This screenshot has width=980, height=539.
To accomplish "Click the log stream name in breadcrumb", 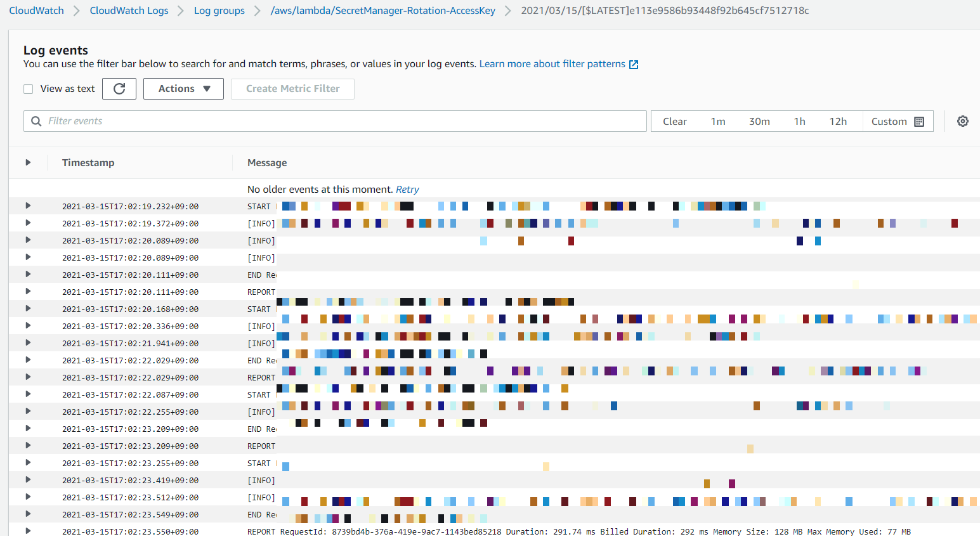I will pyautogui.click(x=665, y=11).
